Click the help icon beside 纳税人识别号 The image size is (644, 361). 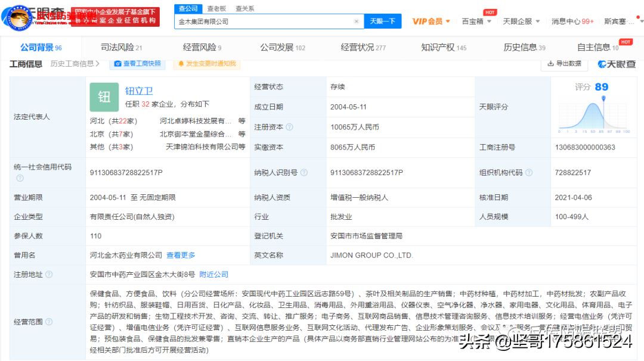[304, 173]
